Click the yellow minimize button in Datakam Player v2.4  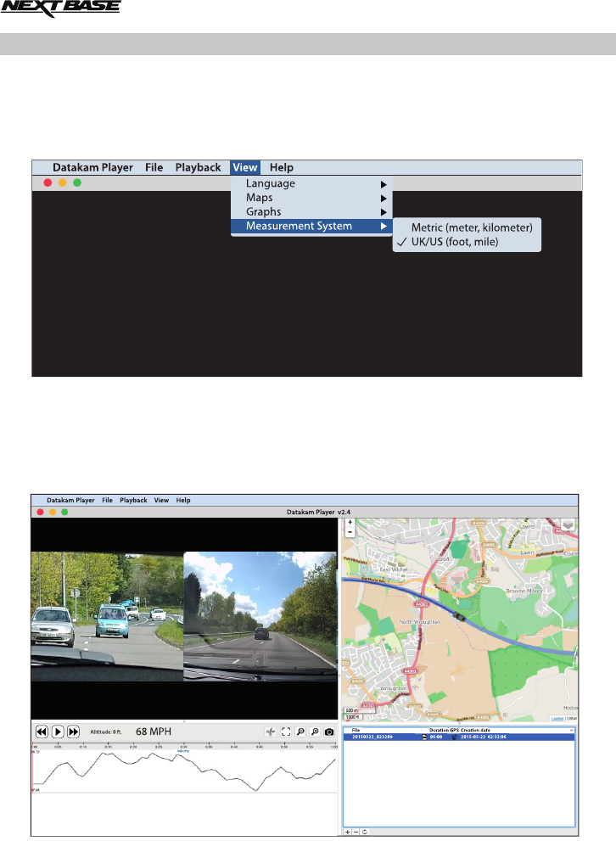tap(53, 513)
